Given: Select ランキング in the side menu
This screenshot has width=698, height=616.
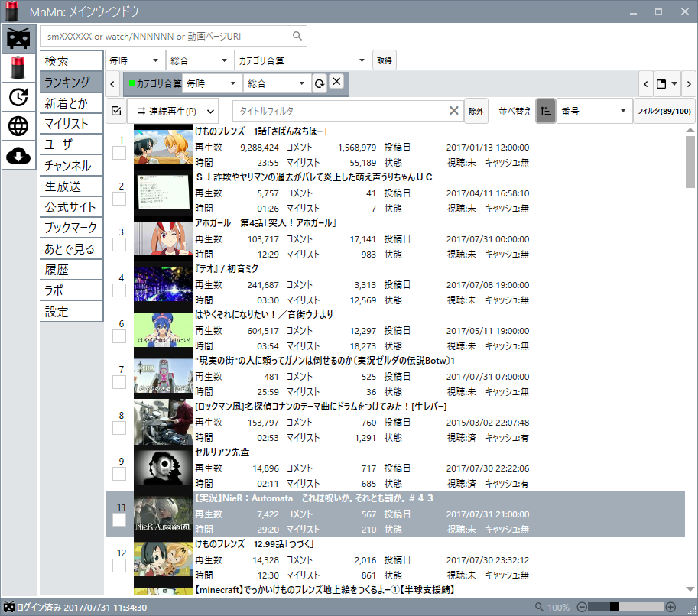Looking at the screenshot, I should click(71, 83).
